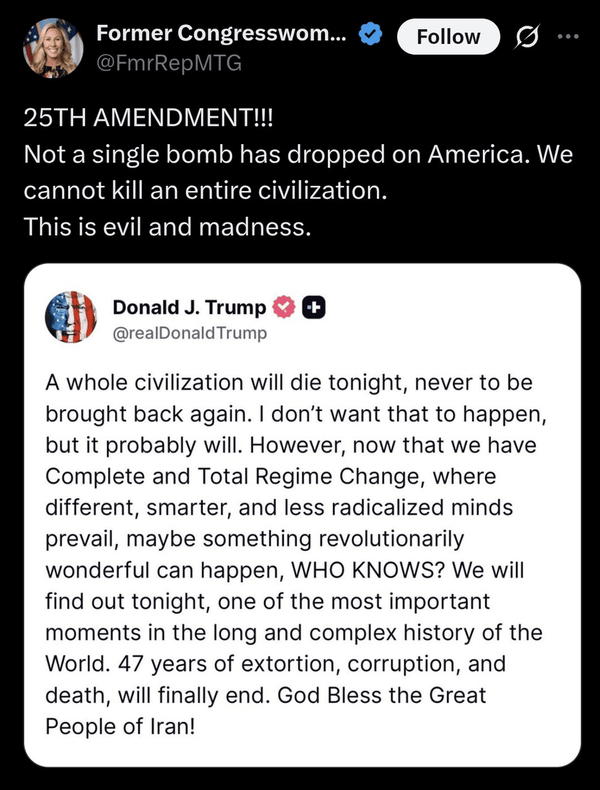The width and height of the screenshot is (600, 790).
Task: Click the 'This is evil and madness.' line
Action: (167, 227)
